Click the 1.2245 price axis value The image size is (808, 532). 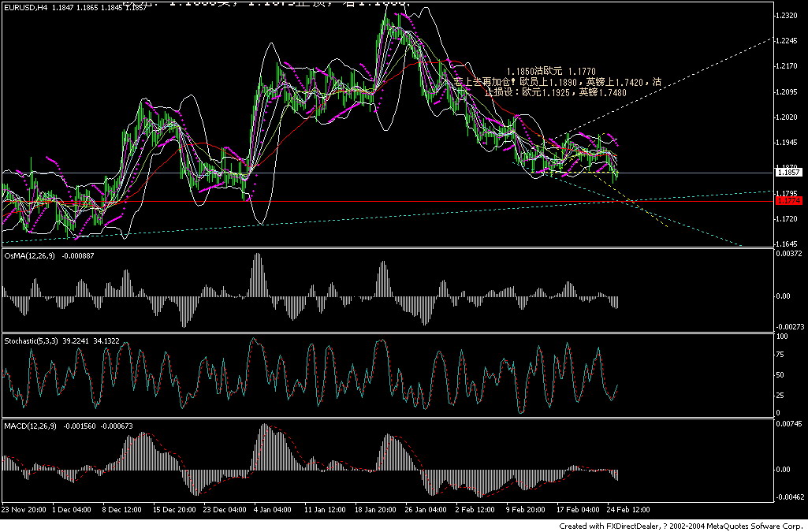(x=788, y=41)
